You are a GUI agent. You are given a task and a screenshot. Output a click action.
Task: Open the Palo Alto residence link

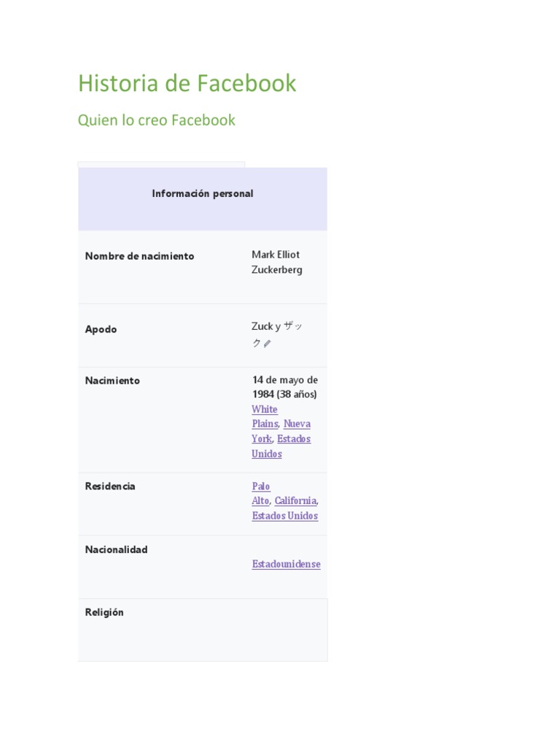260,494
